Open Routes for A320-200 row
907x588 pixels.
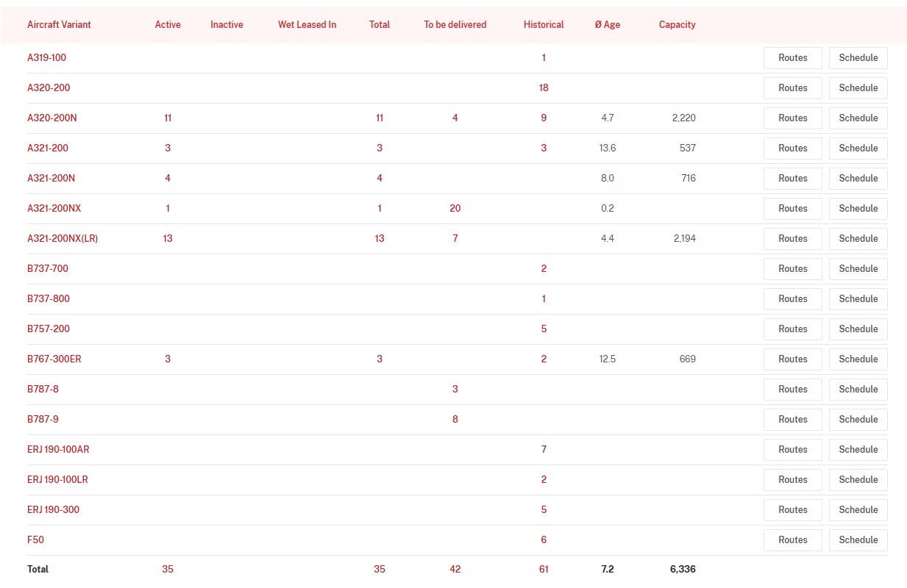pyautogui.click(x=793, y=88)
